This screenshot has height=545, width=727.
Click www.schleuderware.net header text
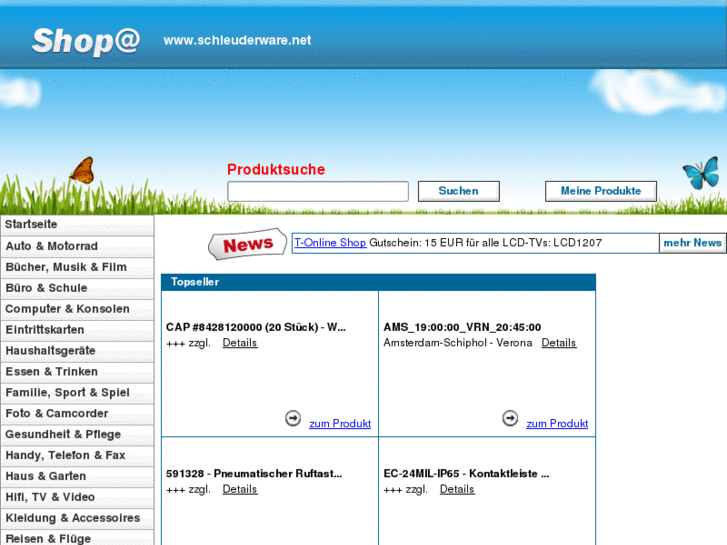point(237,40)
